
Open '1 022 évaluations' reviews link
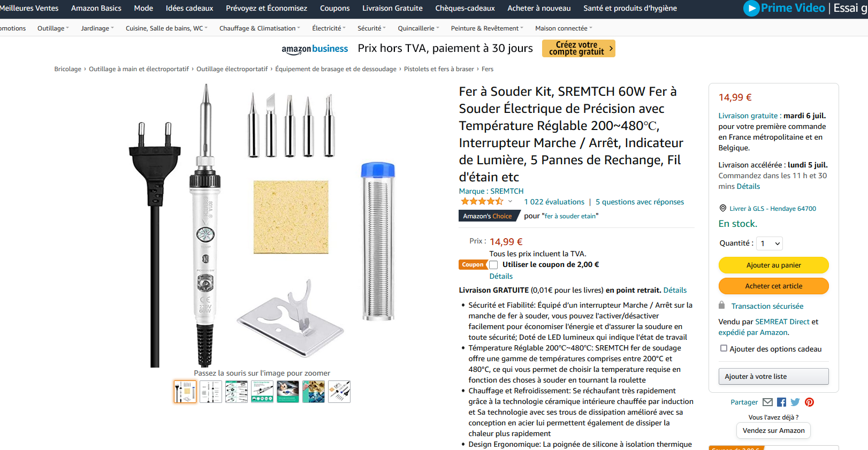point(554,202)
